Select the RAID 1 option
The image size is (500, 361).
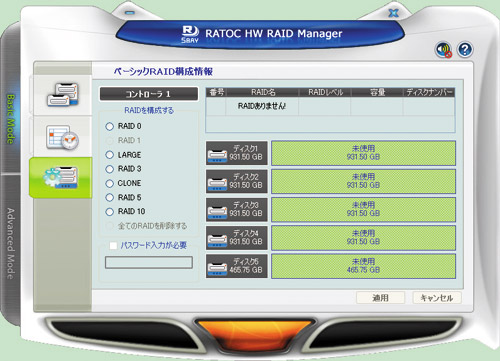[x=110, y=141]
